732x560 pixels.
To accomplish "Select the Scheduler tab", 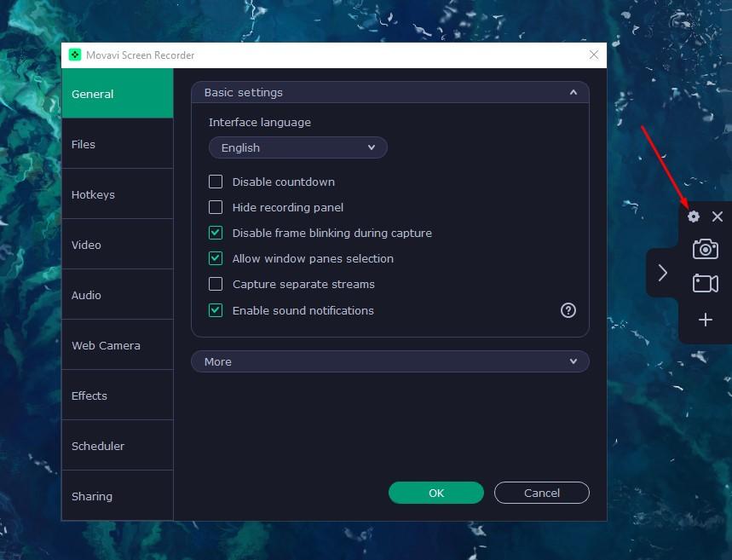I will coord(118,446).
